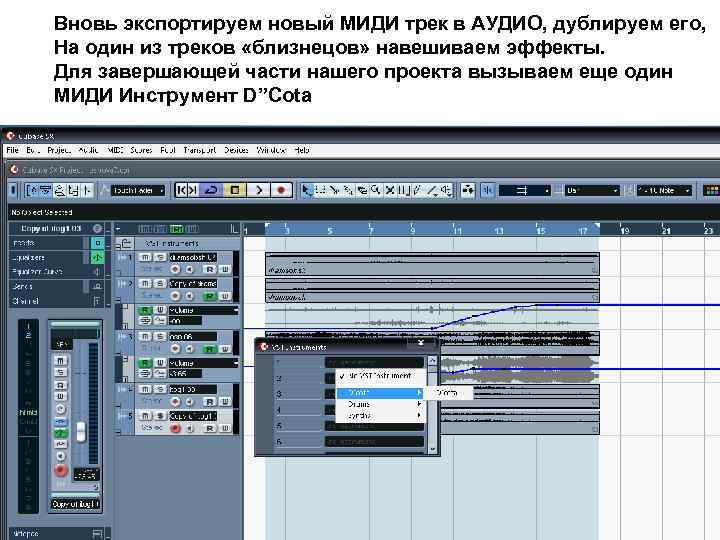Solo track 1 klemsolash
Screen dimensions: 720x540
[x=159, y=257]
